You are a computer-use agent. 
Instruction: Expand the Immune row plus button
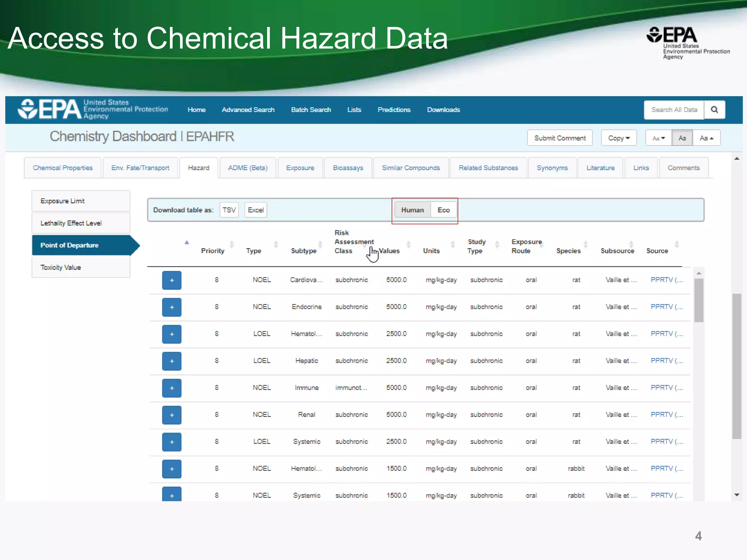(172, 388)
